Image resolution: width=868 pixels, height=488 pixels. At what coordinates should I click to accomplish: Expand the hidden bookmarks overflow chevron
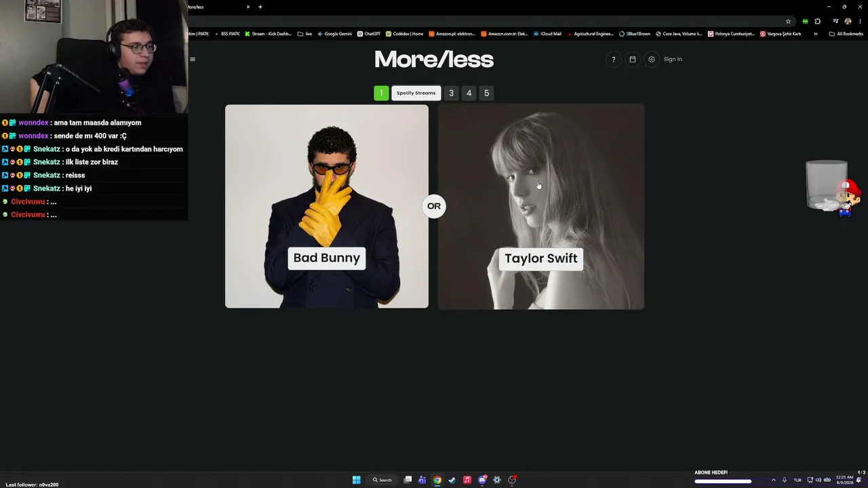pyautogui.click(x=815, y=34)
